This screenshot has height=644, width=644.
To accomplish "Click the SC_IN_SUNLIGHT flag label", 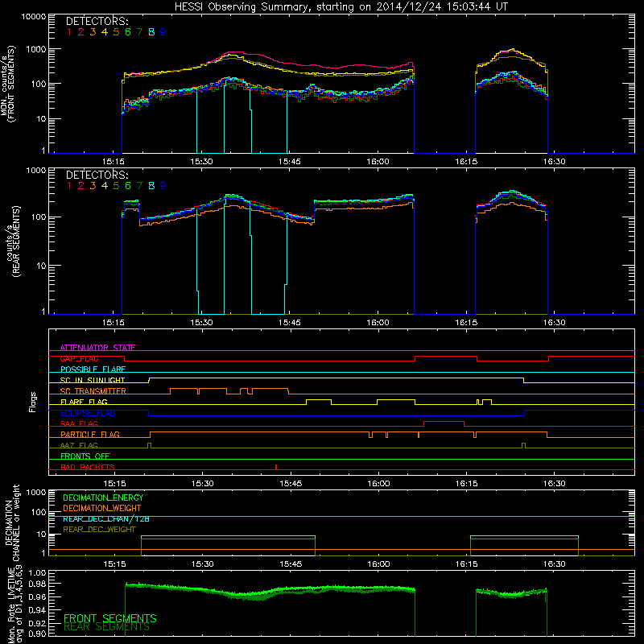I will [93, 380].
